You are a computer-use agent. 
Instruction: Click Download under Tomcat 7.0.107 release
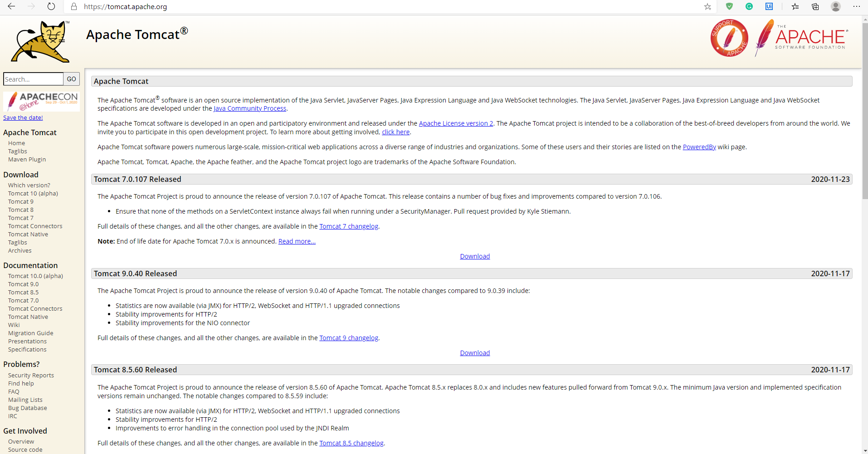475,256
